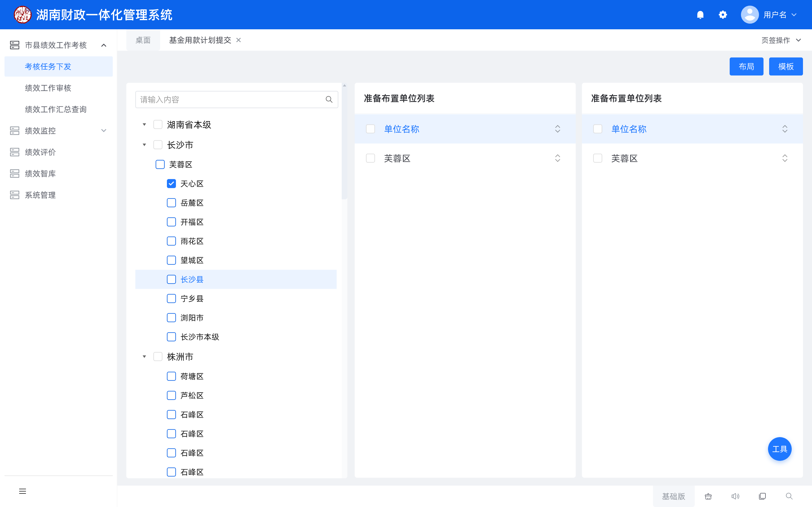Click the toolbox icon in footer

point(708,496)
